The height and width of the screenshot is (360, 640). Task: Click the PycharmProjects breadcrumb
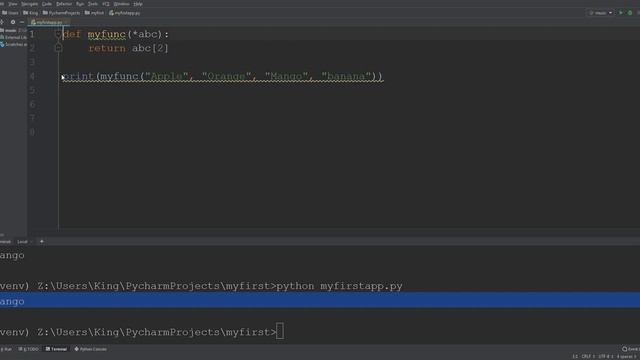pyautogui.click(x=61, y=13)
